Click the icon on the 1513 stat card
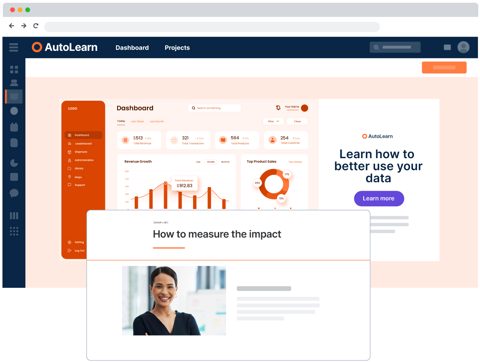The height and width of the screenshot is (362, 480). pos(125,140)
